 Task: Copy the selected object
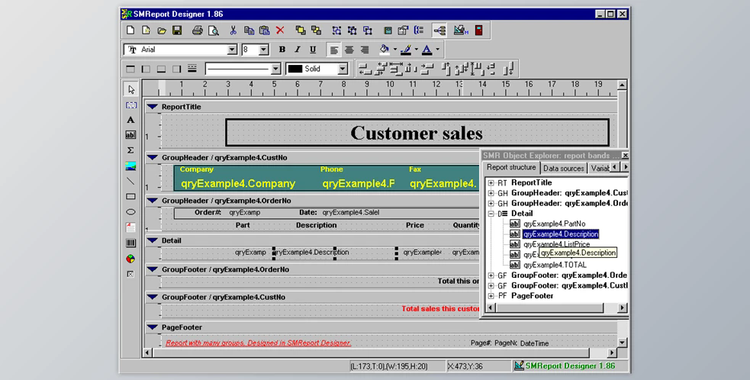coord(249,31)
